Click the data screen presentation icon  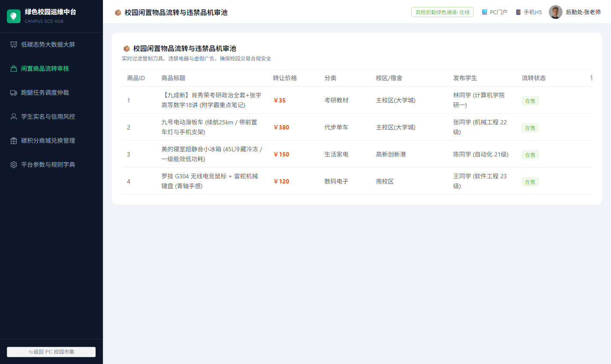click(x=14, y=45)
